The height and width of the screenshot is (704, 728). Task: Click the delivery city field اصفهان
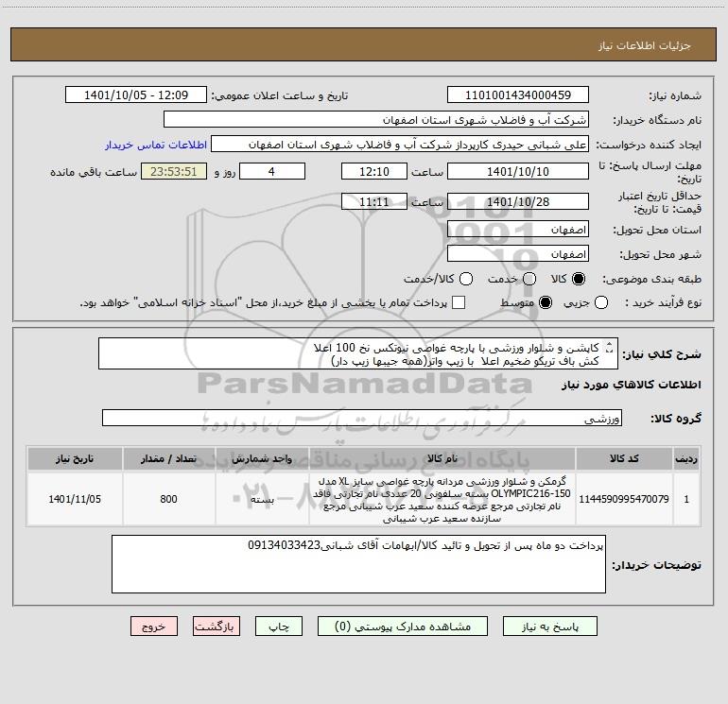(x=518, y=254)
